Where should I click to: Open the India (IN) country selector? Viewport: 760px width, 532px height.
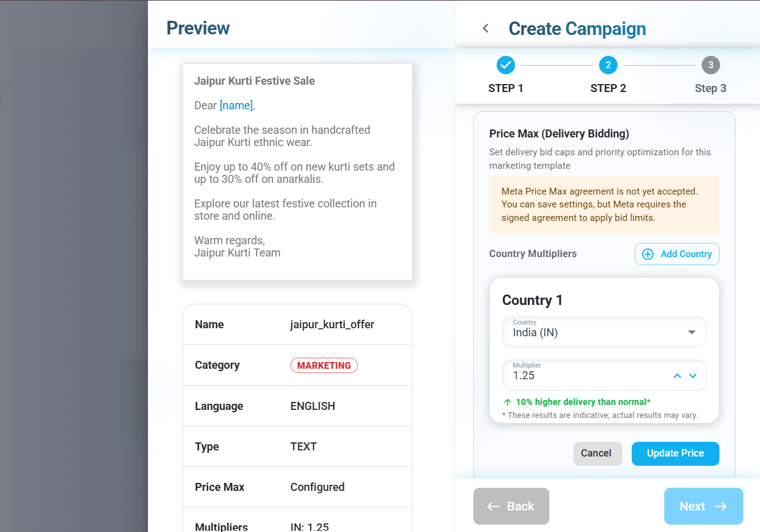click(604, 332)
